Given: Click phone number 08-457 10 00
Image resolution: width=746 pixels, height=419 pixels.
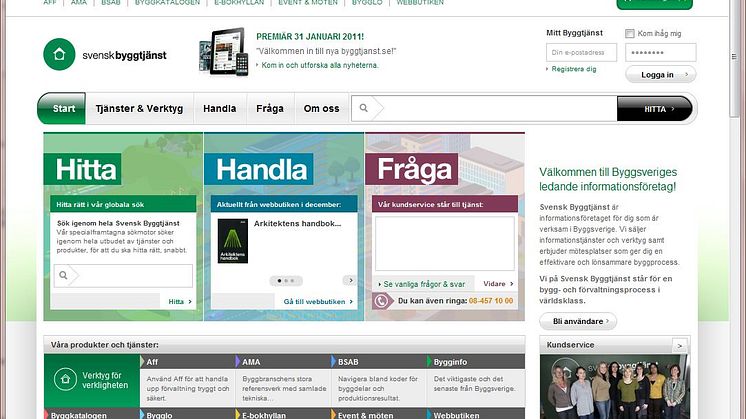Looking at the screenshot, I should click(491, 301).
